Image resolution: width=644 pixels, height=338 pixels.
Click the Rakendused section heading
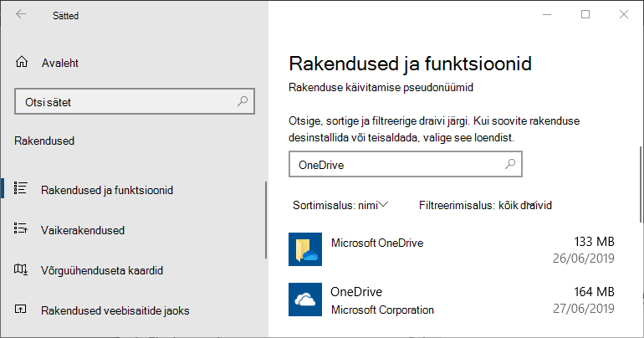tap(44, 141)
